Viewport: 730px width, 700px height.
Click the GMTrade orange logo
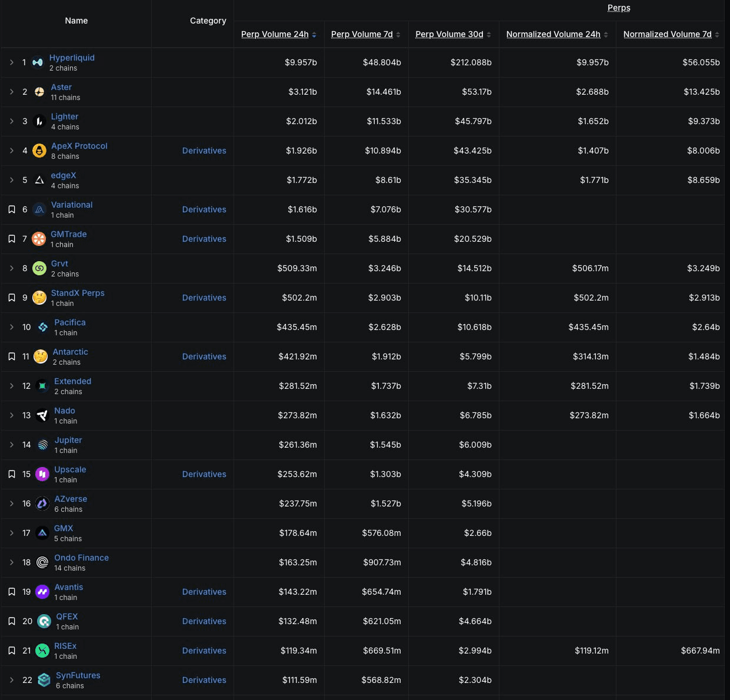39,239
